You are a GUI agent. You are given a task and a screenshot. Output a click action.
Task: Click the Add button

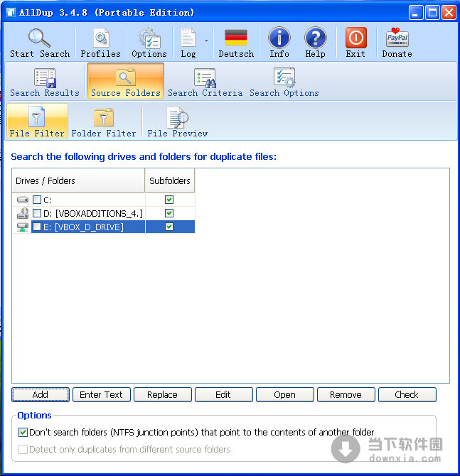click(41, 394)
